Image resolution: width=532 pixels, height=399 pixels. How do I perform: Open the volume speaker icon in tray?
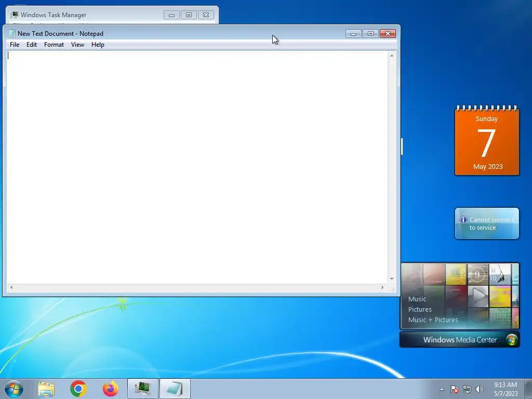[x=480, y=389]
